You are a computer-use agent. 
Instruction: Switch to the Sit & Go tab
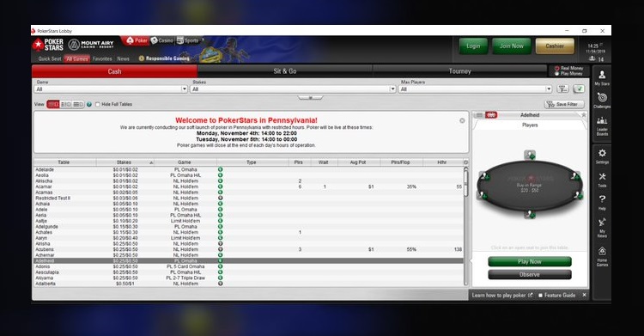coord(284,71)
